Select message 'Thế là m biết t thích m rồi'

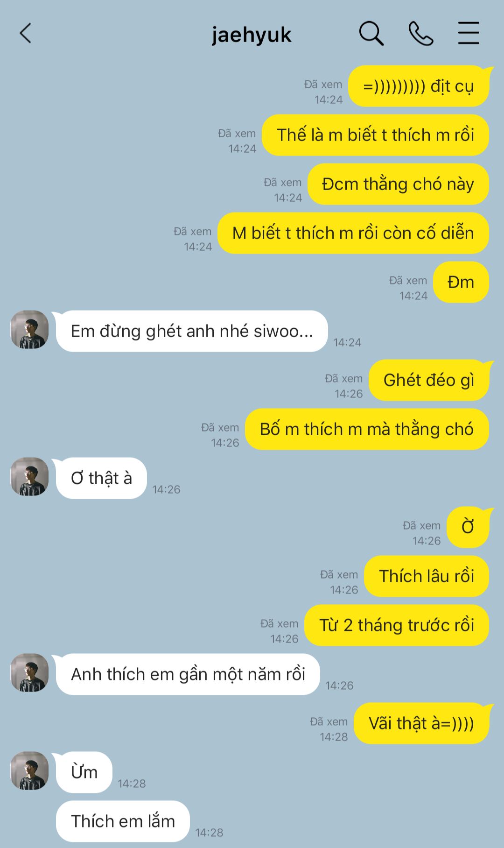click(375, 135)
